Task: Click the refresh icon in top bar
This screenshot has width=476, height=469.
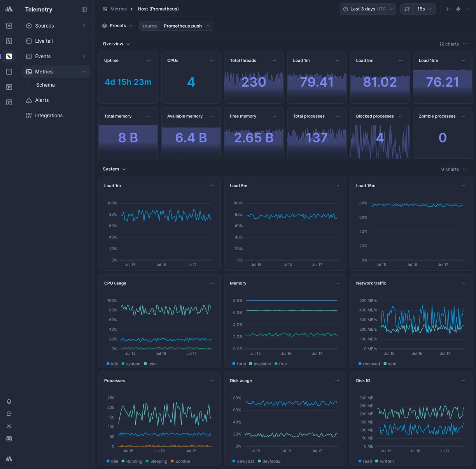Action: [407, 9]
